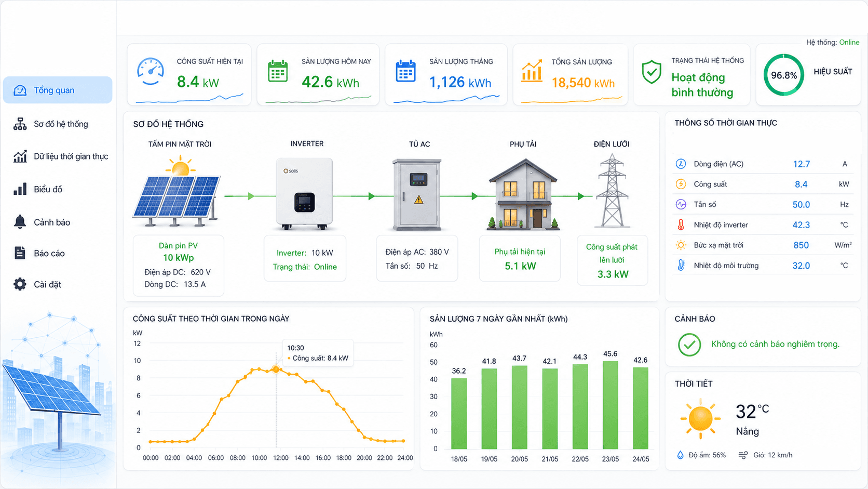868x489 pixels.
Task: Click the Inverter 10 kW info card
Action: [305, 259]
